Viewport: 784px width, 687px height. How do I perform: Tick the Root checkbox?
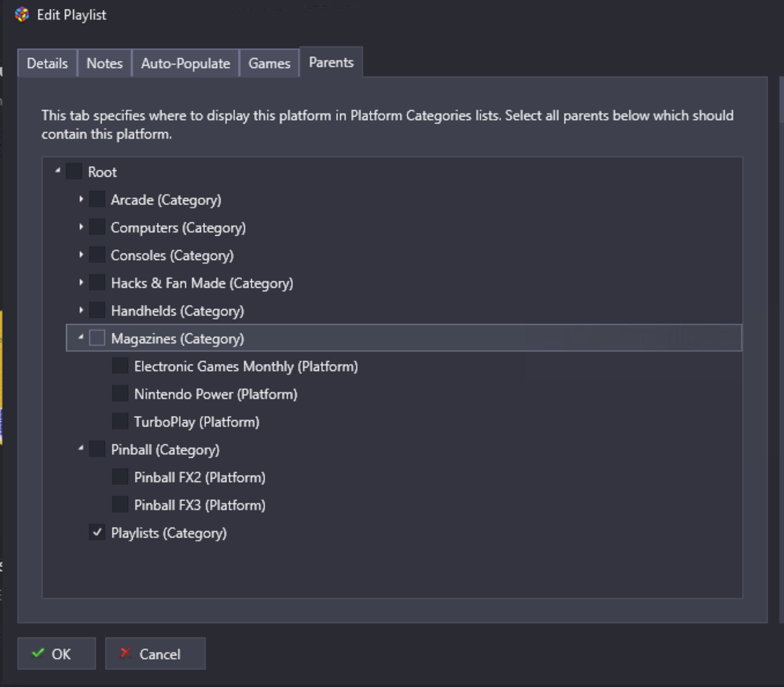74,172
